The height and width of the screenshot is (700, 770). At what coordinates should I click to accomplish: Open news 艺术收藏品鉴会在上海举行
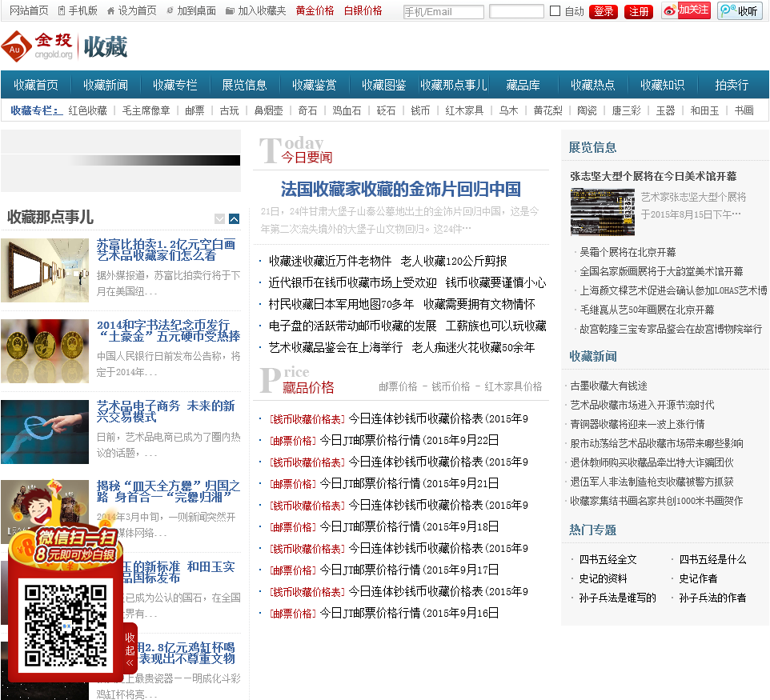coord(336,347)
